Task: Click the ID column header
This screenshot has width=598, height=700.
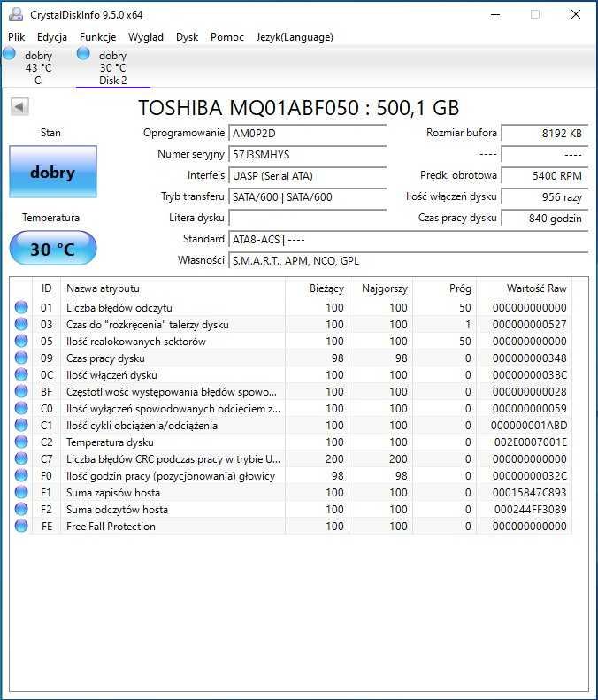Action: pyautogui.click(x=46, y=288)
